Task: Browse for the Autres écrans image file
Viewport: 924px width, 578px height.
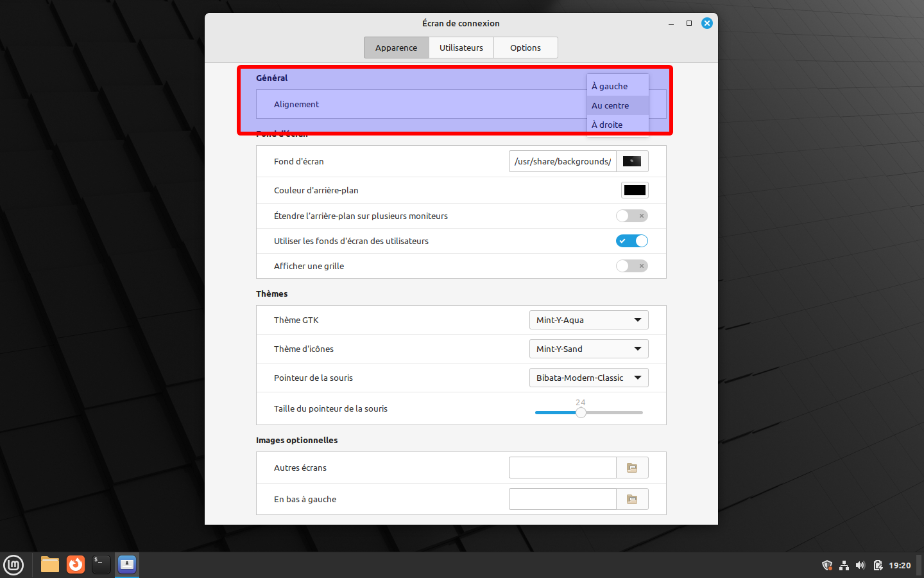Action: (632, 468)
